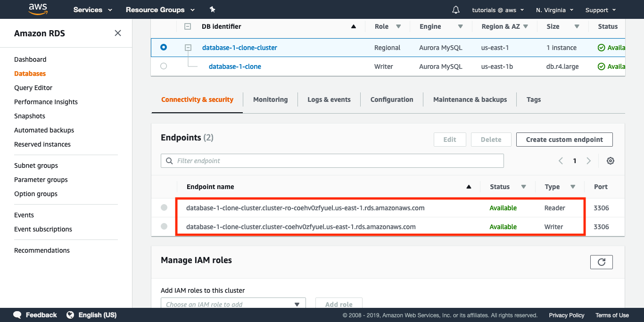The image size is (644, 322).
Task: Go to next endpoints page
Action: click(x=588, y=161)
